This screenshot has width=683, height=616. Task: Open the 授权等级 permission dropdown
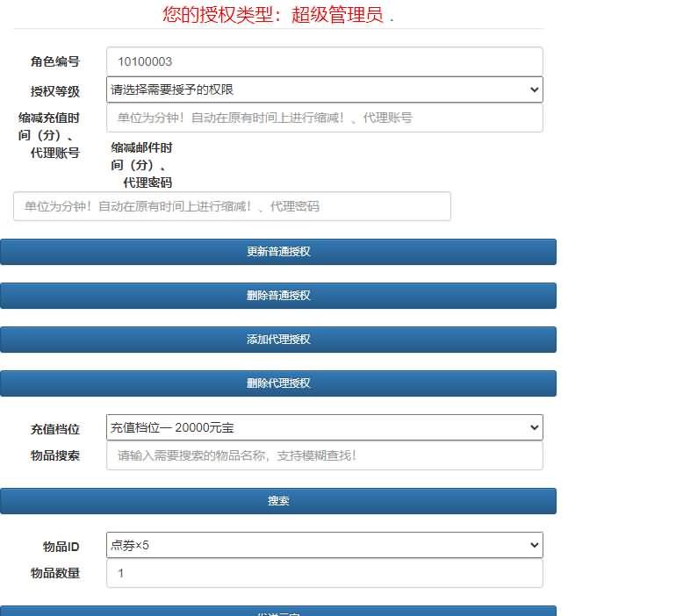(x=324, y=90)
